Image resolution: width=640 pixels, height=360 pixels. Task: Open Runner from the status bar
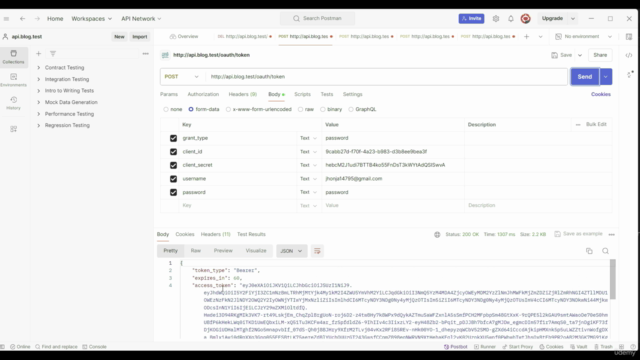point(484,347)
